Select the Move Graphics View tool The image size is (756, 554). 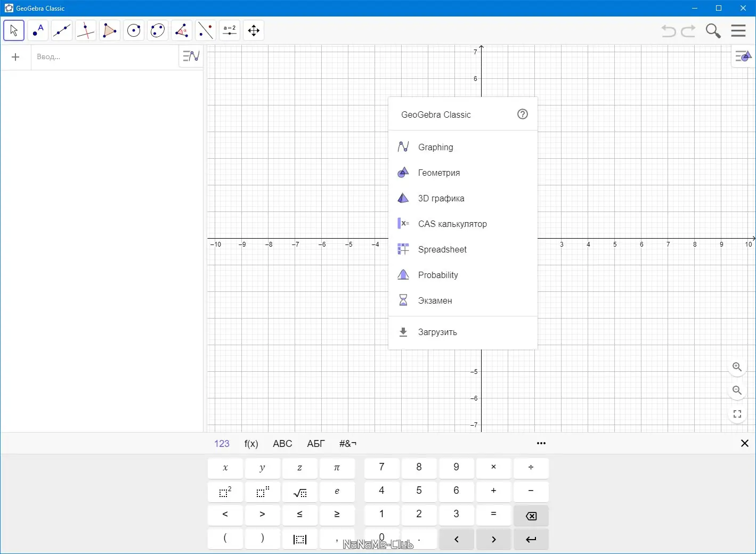tap(254, 30)
